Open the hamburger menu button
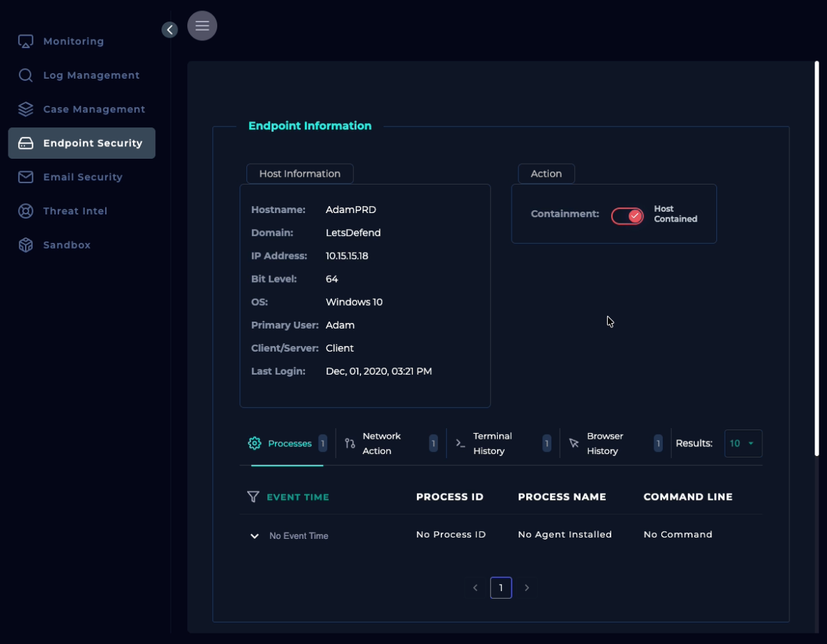This screenshot has height=644, width=827. point(202,26)
